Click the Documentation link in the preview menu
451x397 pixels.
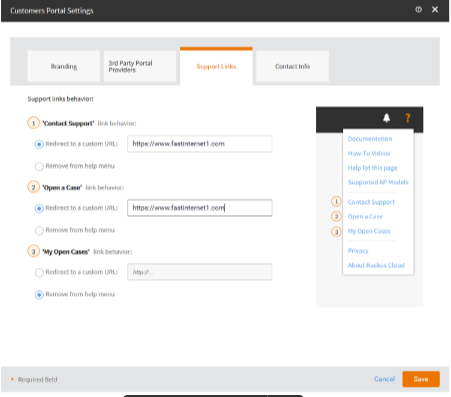370,139
